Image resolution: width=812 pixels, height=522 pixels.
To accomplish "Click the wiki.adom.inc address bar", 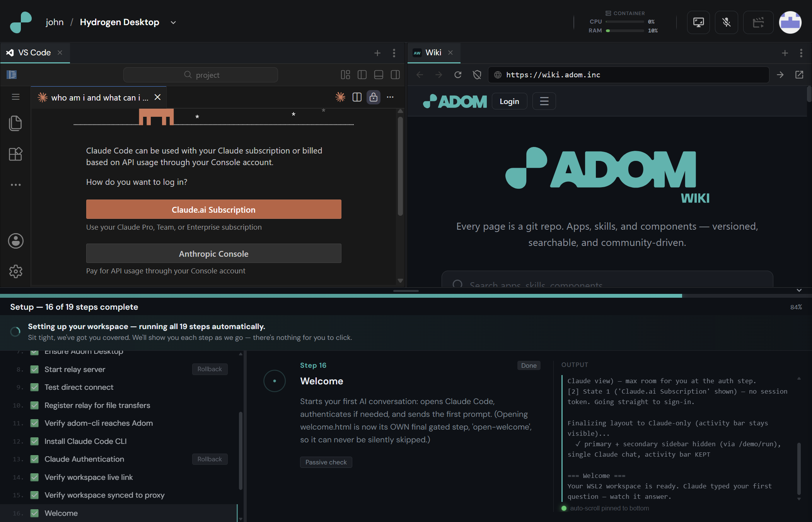I will (629, 75).
